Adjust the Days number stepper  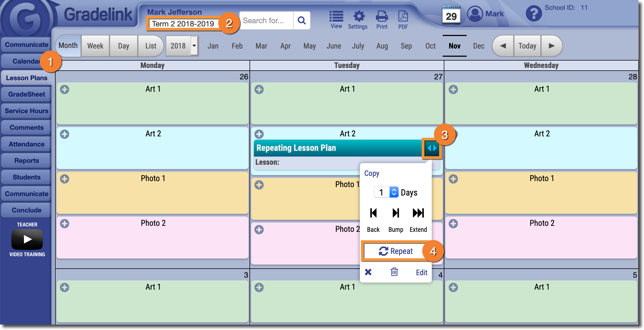pos(394,192)
